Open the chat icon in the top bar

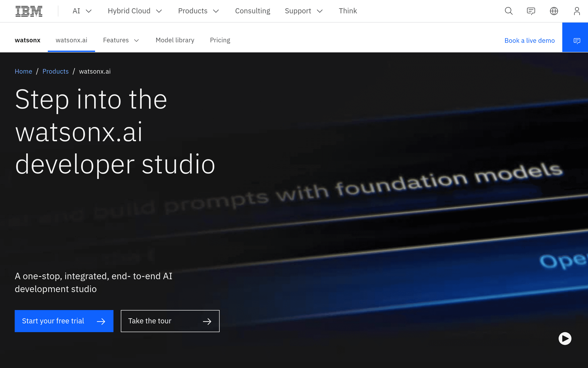531,11
